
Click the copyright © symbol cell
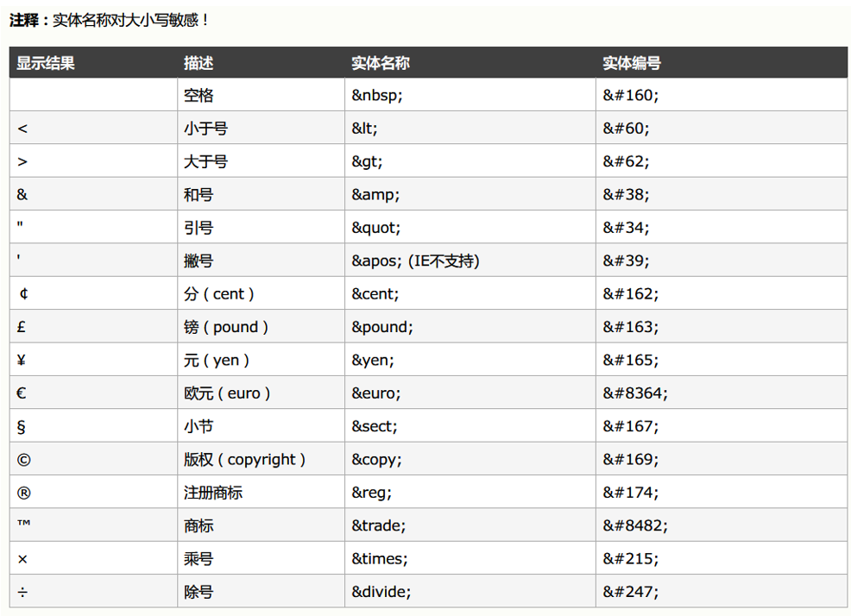pos(93,459)
